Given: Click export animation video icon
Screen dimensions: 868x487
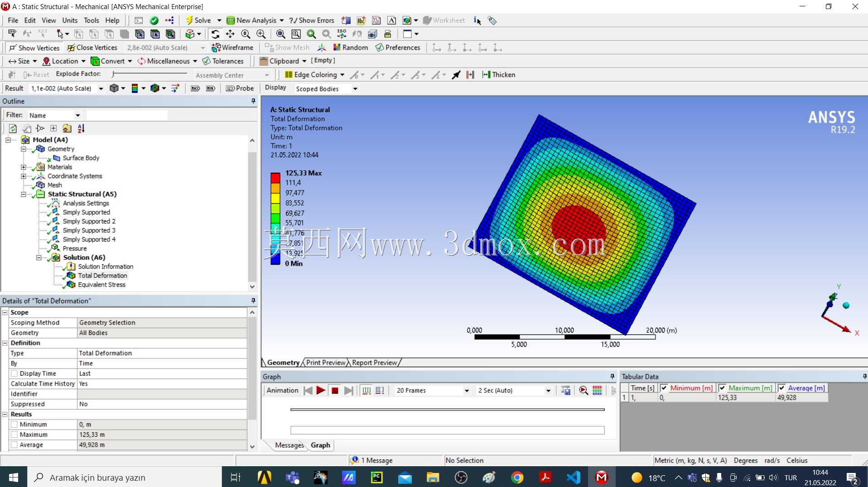Looking at the screenshot, I should click(565, 391).
